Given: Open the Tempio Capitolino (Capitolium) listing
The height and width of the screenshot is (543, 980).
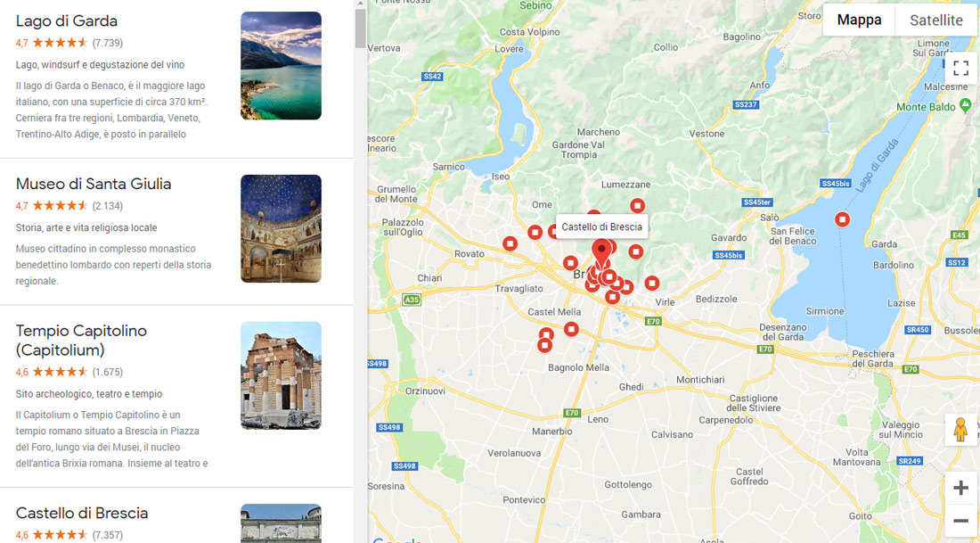Looking at the screenshot, I should (x=81, y=341).
